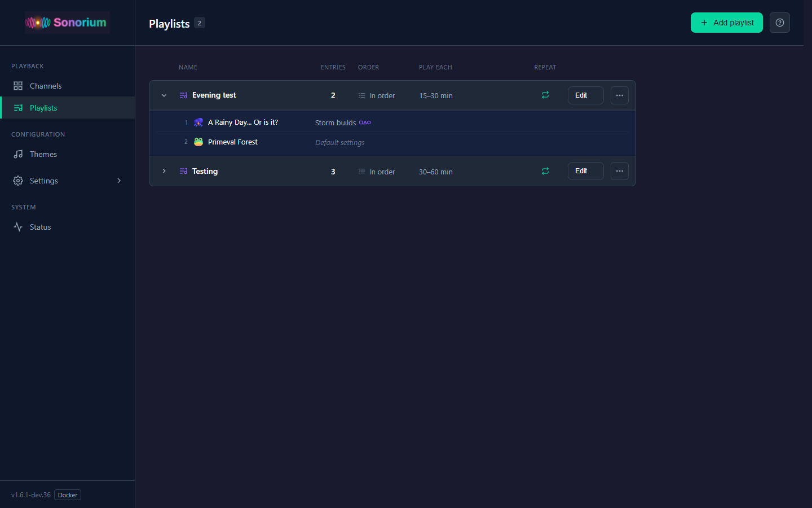Click the v1.6.1-dev.36 version text
This screenshot has width=812, height=508.
point(31,495)
